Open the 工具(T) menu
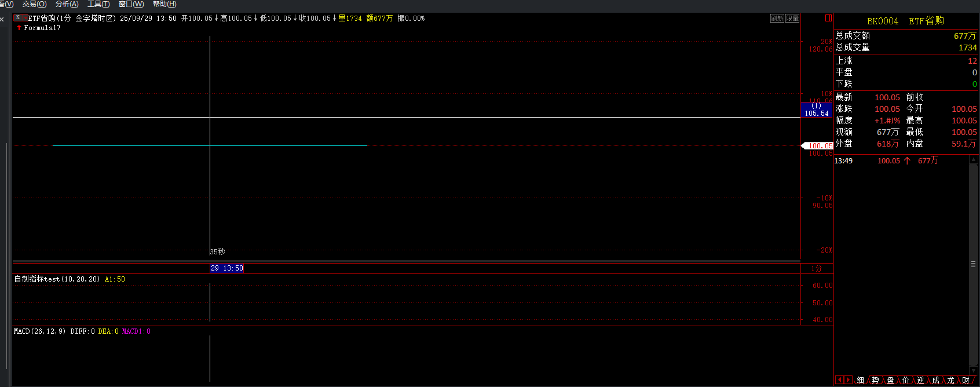Image resolution: width=980 pixels, height=387 pixels. 98,4
